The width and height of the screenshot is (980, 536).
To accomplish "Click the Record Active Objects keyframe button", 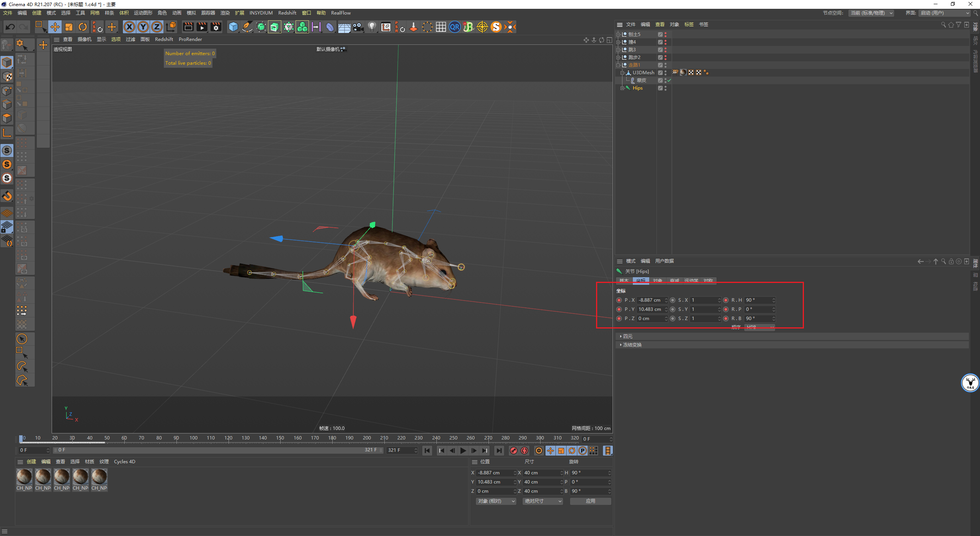I will (514, 451).
